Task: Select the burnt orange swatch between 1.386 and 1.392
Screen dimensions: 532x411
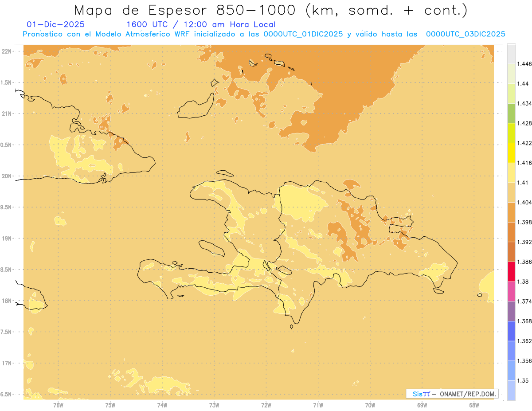Action: coord(511,252)
